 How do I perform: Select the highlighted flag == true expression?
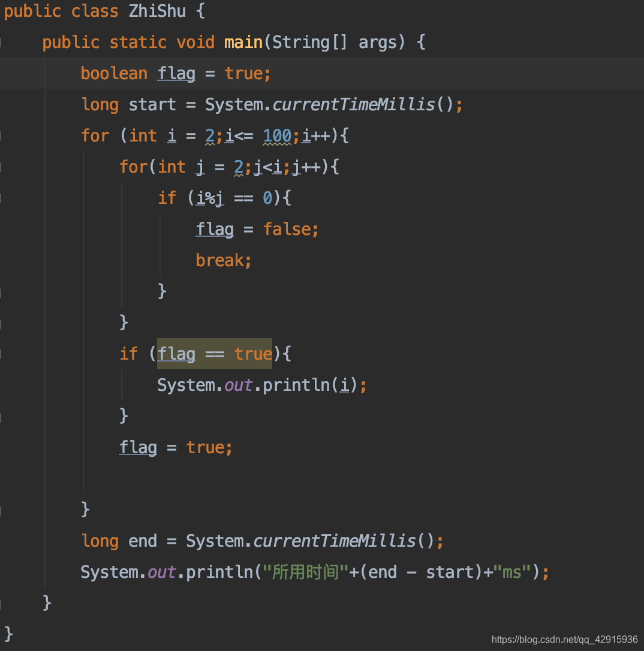(x=214, y=354)
